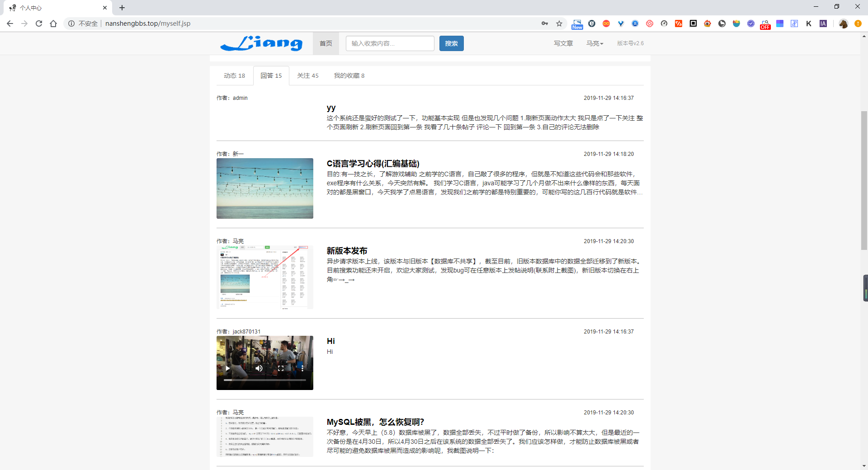
Task: Open the 马亮 user dropdown
Action: (595, 43)
